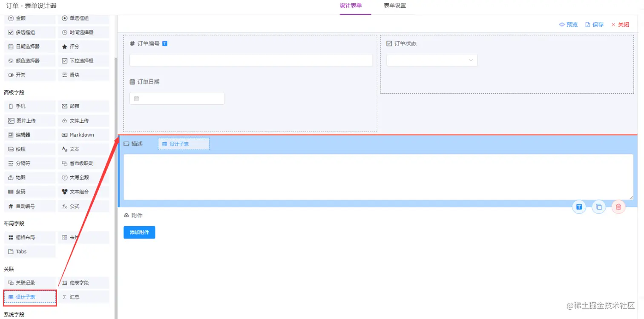This screenshot has width=644, height=319.
Task: Click 关闭 to close the designer
Action: click(x=620, y=25)
